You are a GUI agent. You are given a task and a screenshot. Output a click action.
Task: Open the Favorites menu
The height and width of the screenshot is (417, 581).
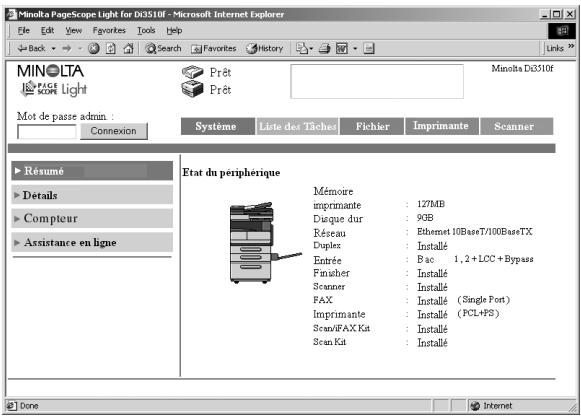(109, 30)
